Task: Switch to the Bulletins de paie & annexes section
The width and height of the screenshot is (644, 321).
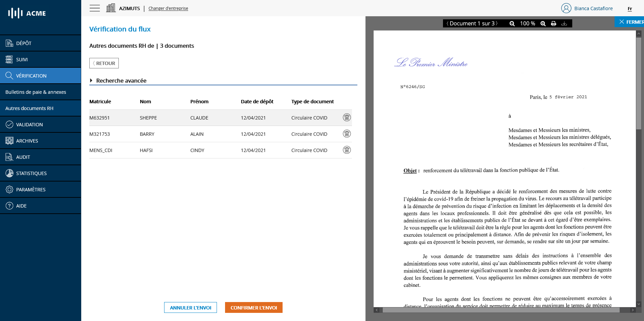Action: (36, 92)
